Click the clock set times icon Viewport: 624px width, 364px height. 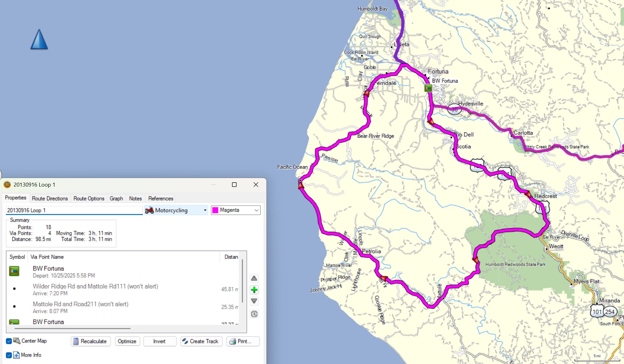(254, 314)
